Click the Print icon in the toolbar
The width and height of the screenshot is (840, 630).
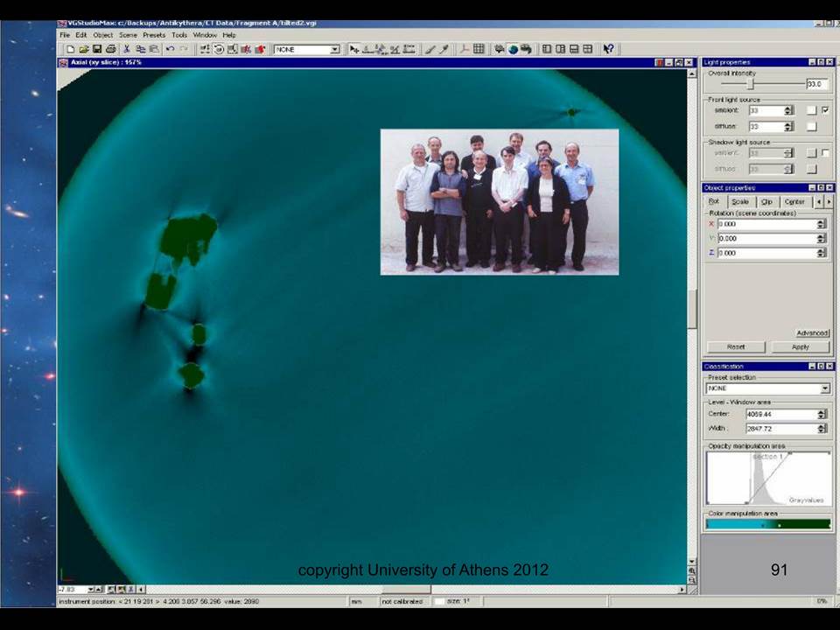[x=111, y=49]
